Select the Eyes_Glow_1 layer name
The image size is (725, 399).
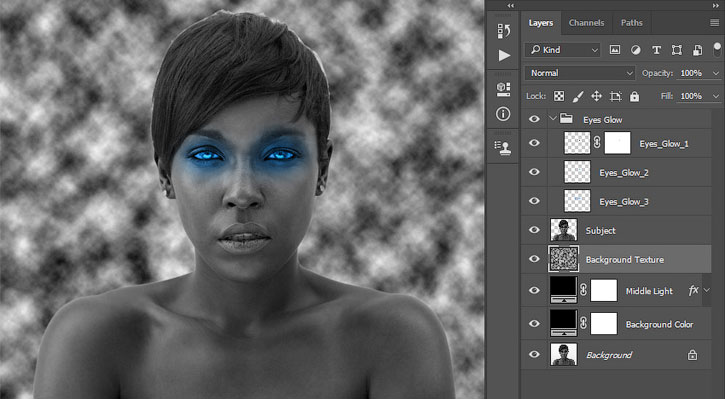(664, 144)
